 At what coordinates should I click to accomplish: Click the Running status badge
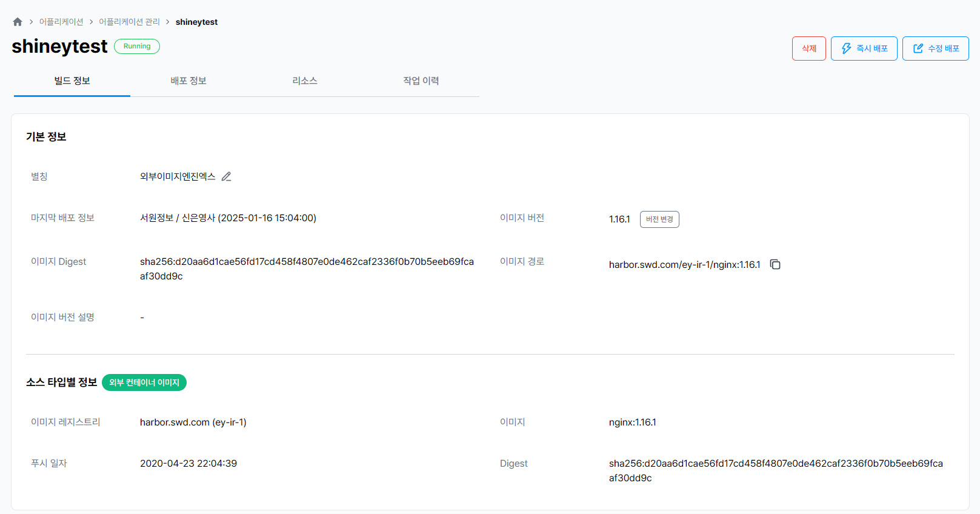pyautogui.click(x=137, y=46)
